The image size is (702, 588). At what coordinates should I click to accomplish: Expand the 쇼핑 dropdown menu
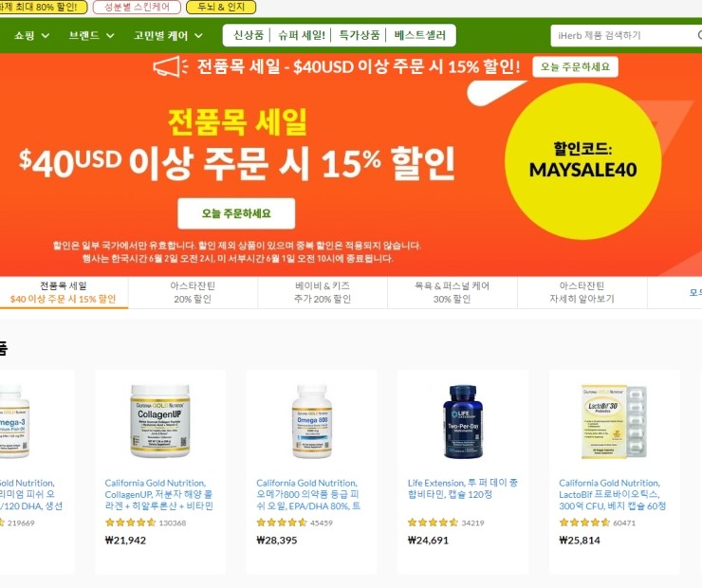point(31,35)
